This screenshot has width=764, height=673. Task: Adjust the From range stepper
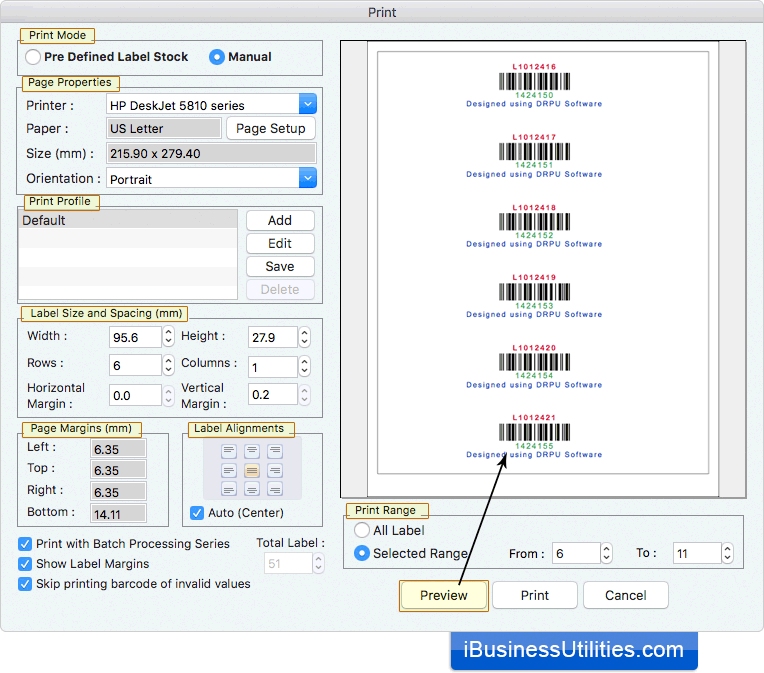click(x=606, y=553)
